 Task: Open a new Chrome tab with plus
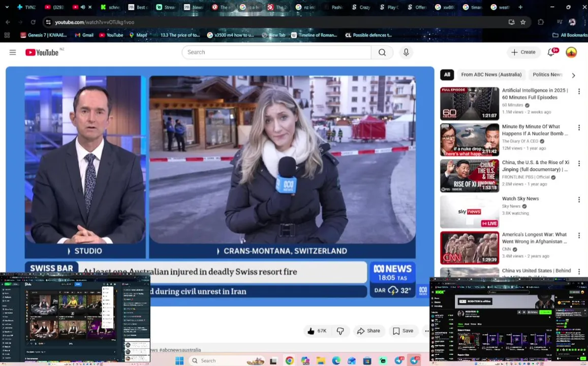(x=520, y=7)
